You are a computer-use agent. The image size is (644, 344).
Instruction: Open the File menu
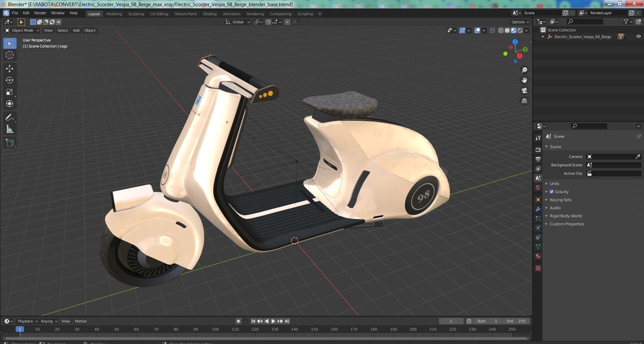click(x=15, y=13)
